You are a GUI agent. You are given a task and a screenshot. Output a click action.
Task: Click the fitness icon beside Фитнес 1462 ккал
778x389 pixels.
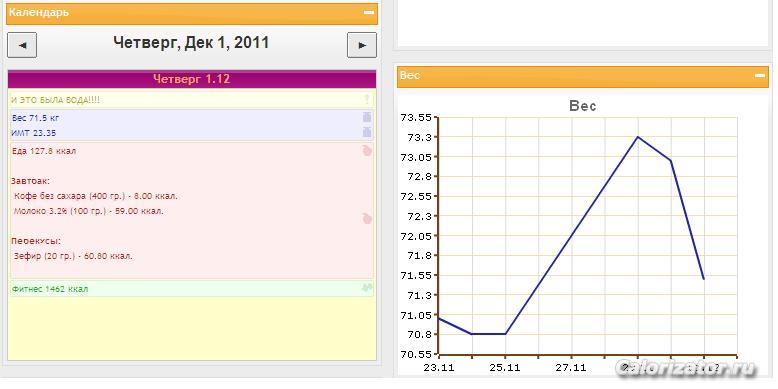(367, 288)
